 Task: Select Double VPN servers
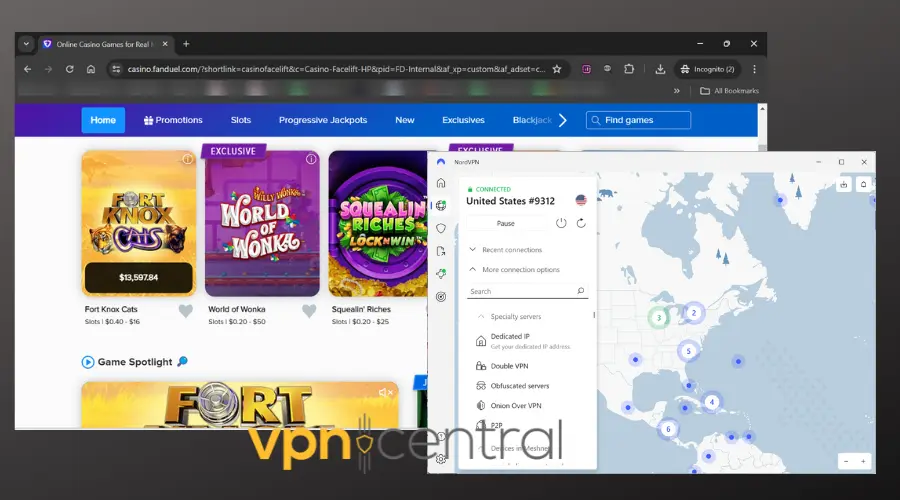click(x=502, y=366)
